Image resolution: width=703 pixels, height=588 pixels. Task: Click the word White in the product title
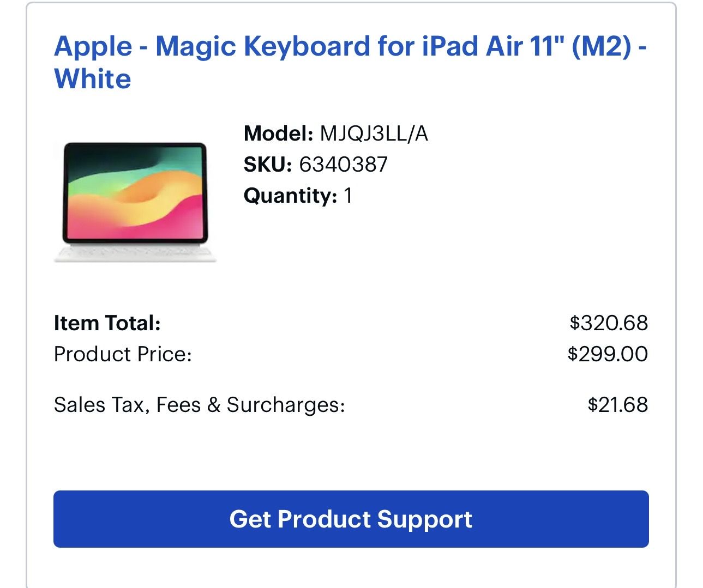[93, 80]
